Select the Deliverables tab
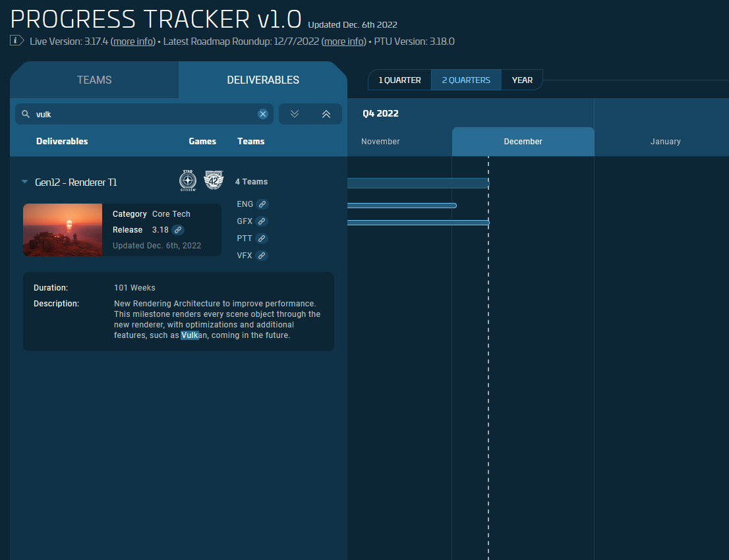The image size is (729, 560). (x=263, y=80)
